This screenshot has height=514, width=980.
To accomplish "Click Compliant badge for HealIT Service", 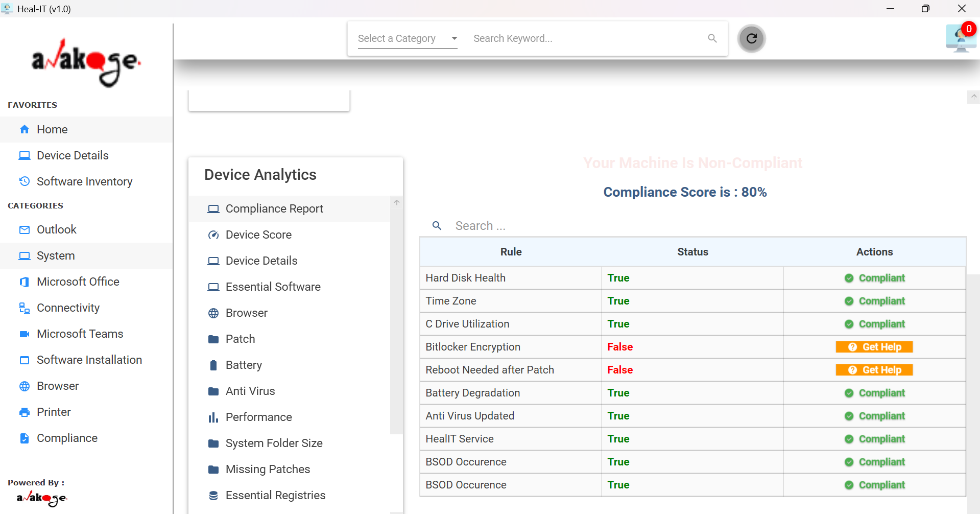I will (874, 439).
